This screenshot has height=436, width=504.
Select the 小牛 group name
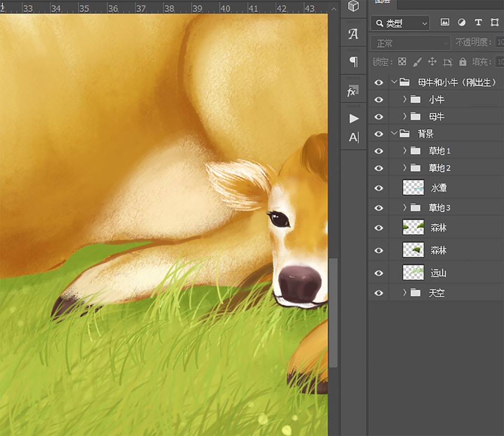click(436, 100)
